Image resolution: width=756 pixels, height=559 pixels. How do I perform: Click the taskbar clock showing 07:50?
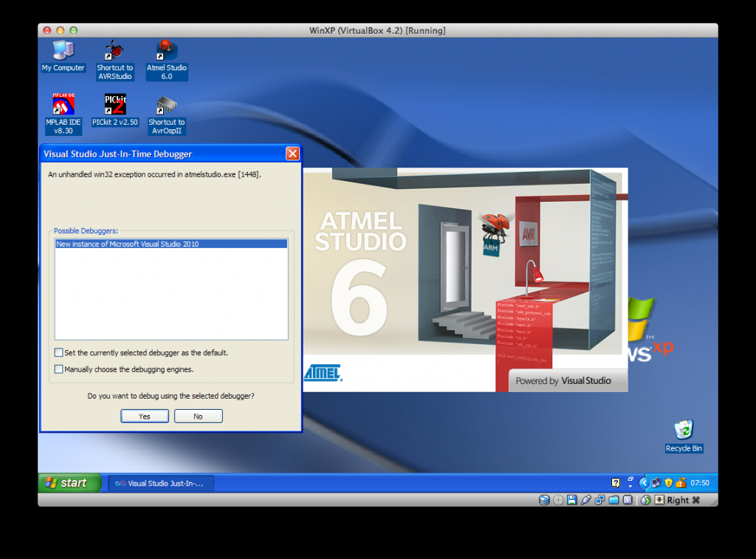click(x=700, y=483)
